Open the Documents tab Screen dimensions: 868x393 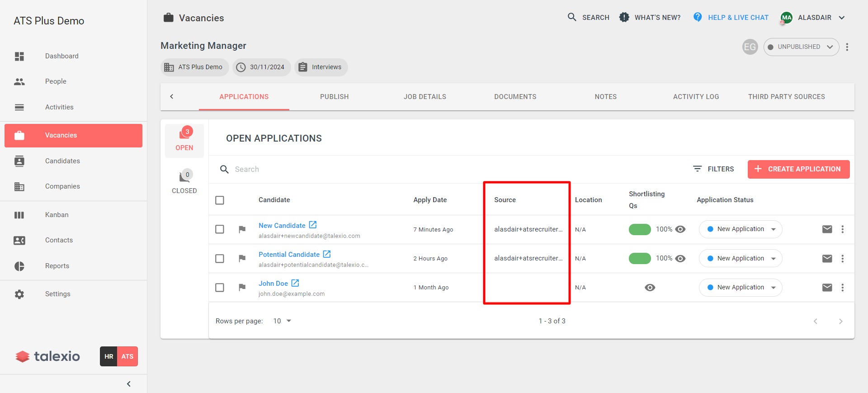pos(515,97)
